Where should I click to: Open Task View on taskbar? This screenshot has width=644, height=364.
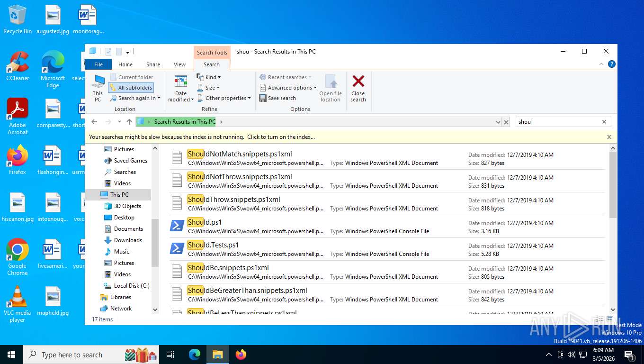click(x=170, y=355)
